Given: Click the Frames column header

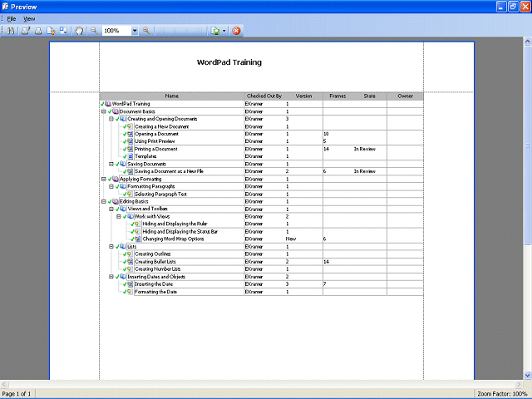Looking at the screenshot, I should point(337,96).
